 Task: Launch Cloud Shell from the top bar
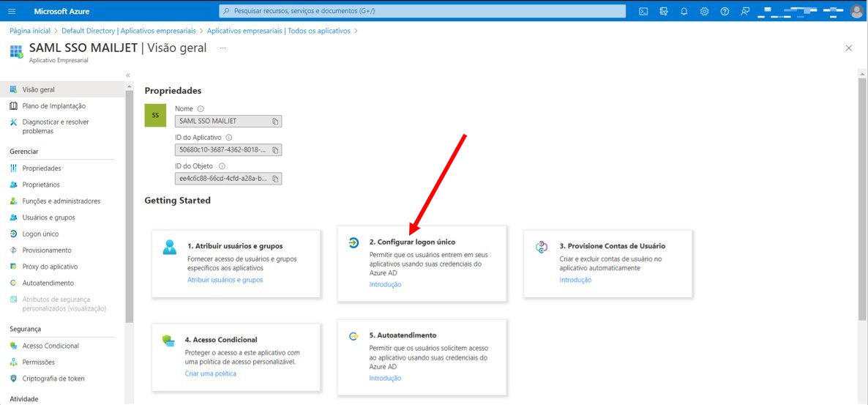click(x=643, y=11)
